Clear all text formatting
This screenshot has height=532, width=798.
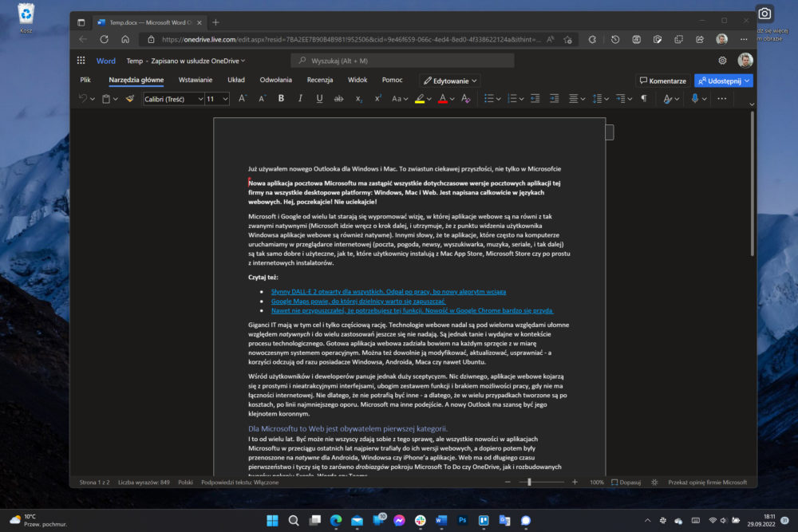(466, 99)
